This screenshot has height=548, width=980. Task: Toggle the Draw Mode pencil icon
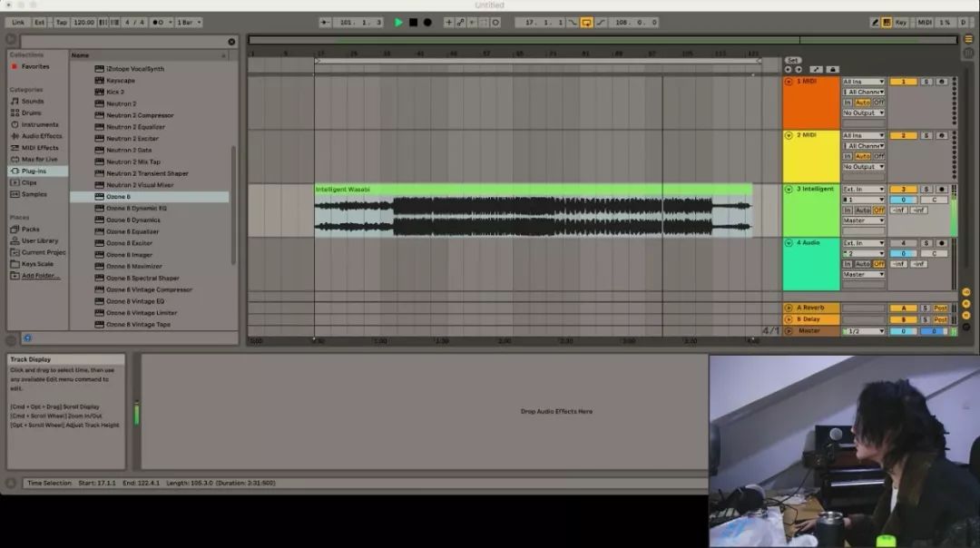pos(876,22)
